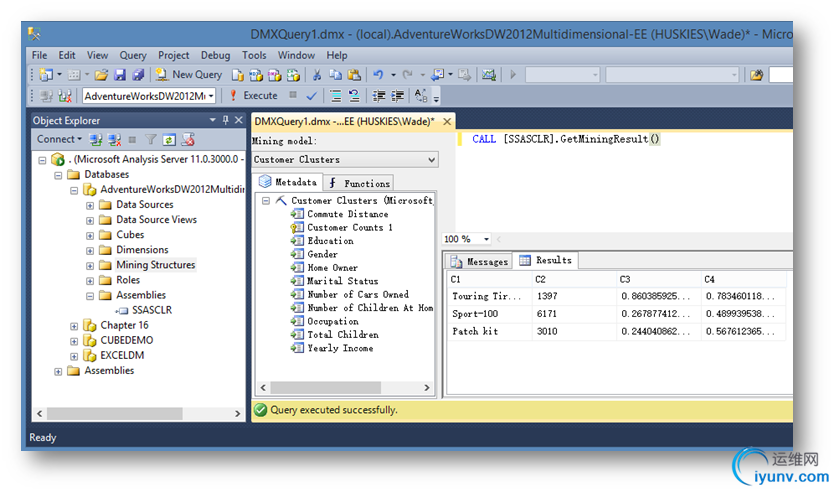Viewport: 835px width, 493px height.
Task: Switch to the Messages tab
Action: pos(479,261)
